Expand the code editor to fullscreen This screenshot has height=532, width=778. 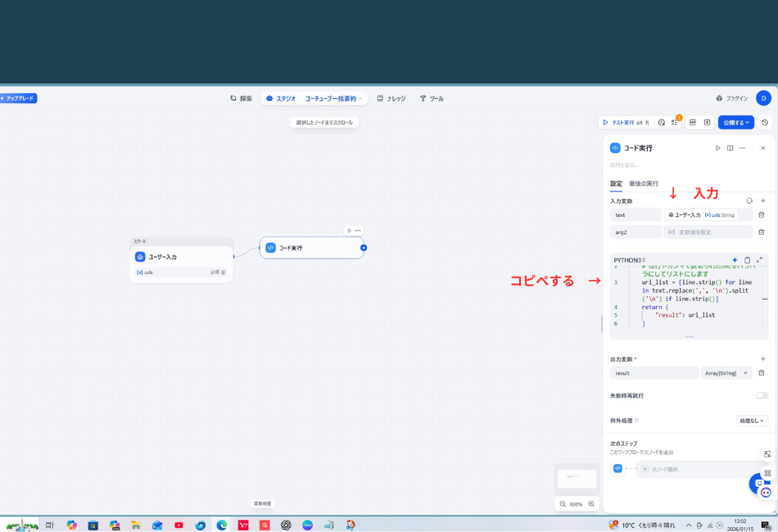[x=758, y=260]
